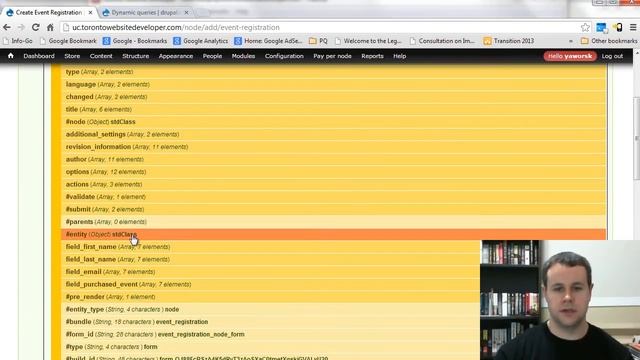Click the blue extension icon beside the star
The width and height of the screenshot is (640, 360).
pos(601,27)
